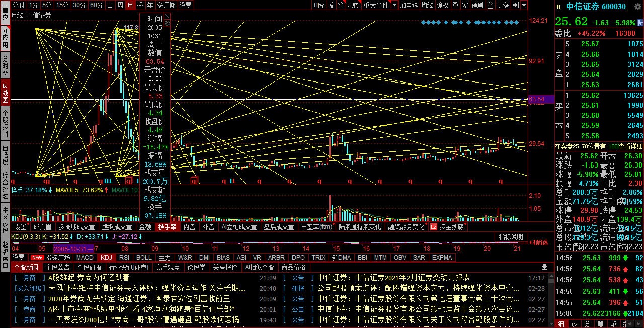Image resolution: width=644 pixels, height=328 pixels.
Task: Select the 个股公告 news tab
Action: point(57,267)
